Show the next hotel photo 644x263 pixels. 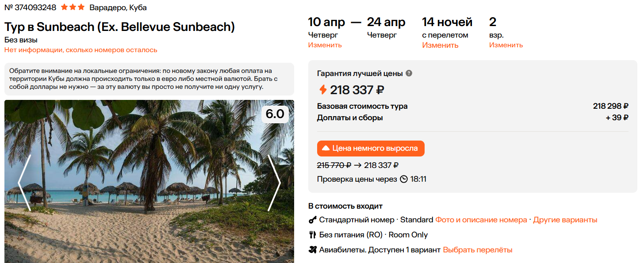(x=274, y=182)
